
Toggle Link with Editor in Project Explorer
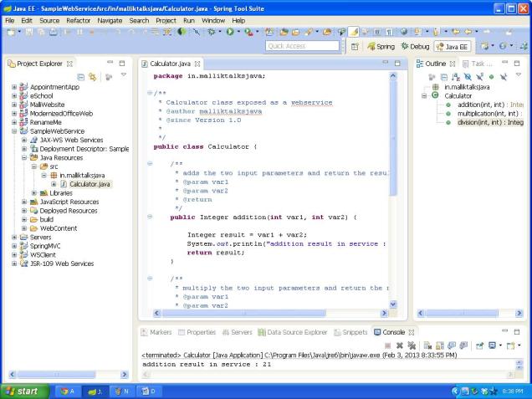[x=93, y=76]
